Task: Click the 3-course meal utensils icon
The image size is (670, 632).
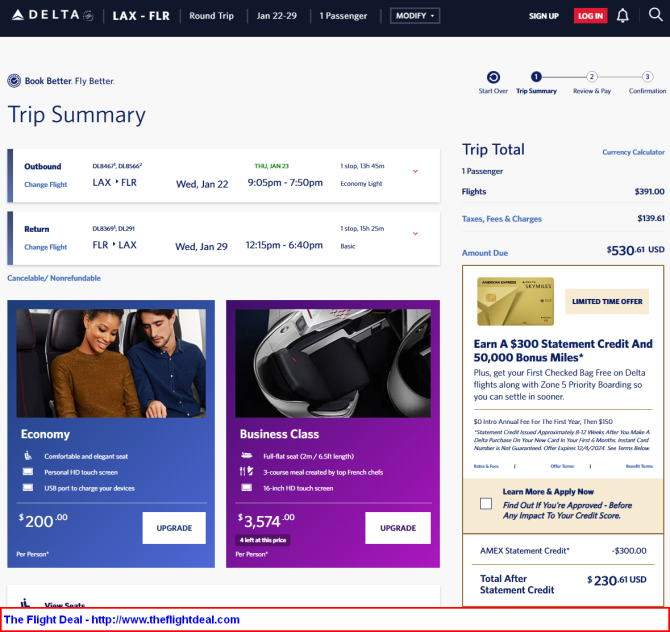Action: click(247, 471)
